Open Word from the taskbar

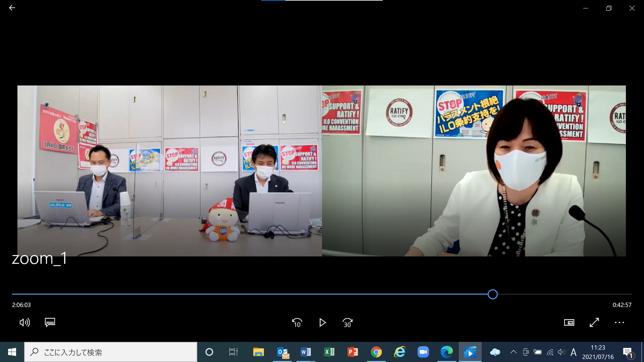click(x=306, y=352)
